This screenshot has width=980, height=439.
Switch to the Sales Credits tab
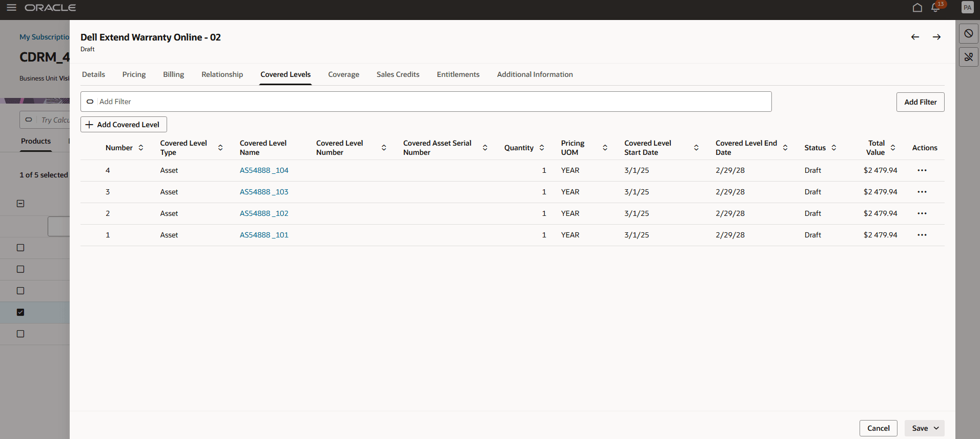398,74
